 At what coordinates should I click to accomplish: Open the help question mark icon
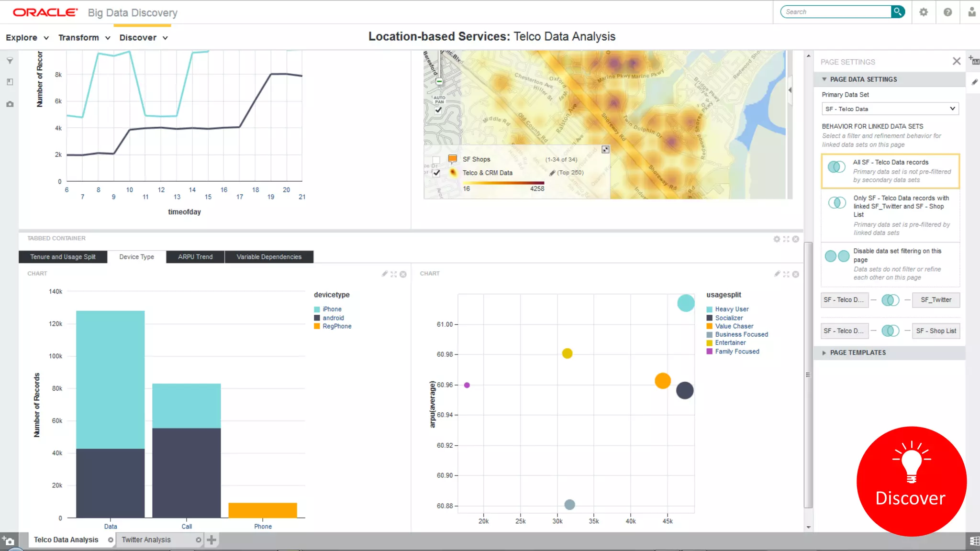click(x=947, y=12)
